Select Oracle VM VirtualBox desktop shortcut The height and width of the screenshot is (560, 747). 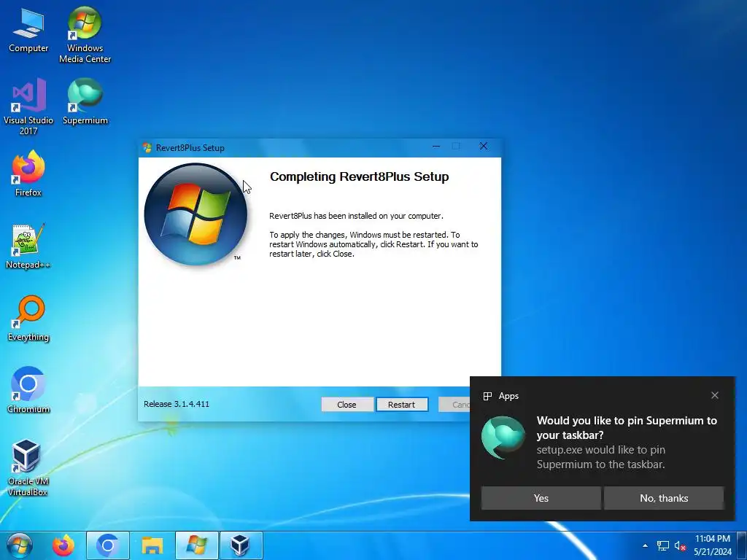click(x=28, y=467)
